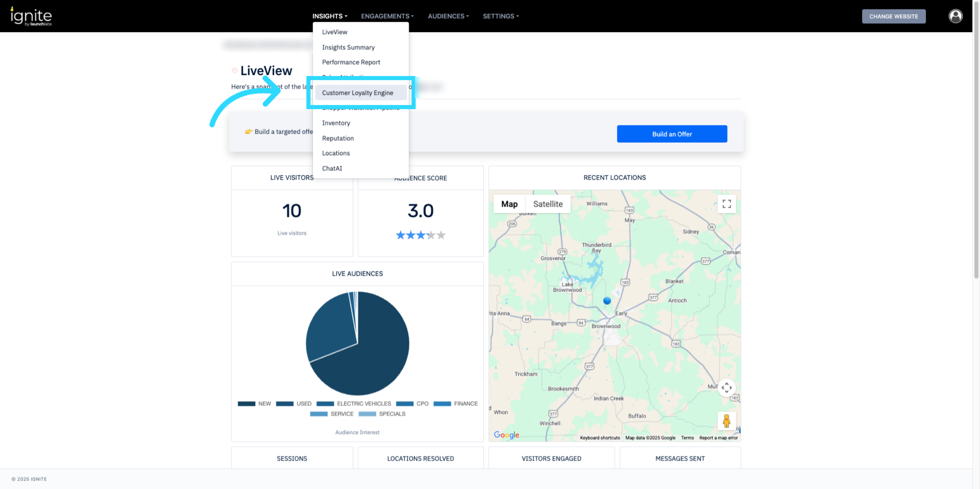This screenshot has height=489, width=980.
Task: Click the user profile avatar icon
Action: coord(955,16)
